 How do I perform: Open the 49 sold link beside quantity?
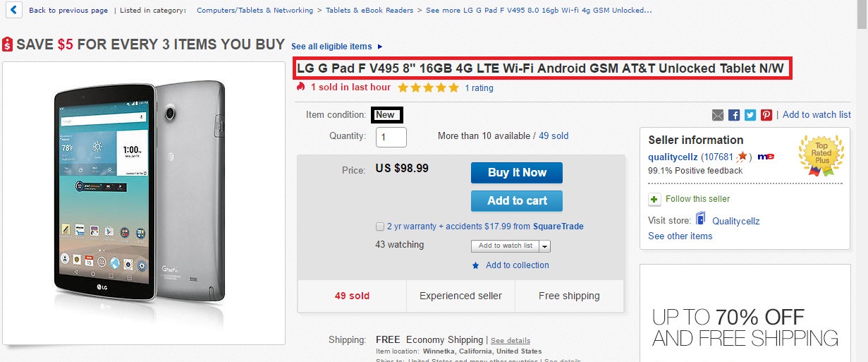pyautogui.click(x=554, y=135)
